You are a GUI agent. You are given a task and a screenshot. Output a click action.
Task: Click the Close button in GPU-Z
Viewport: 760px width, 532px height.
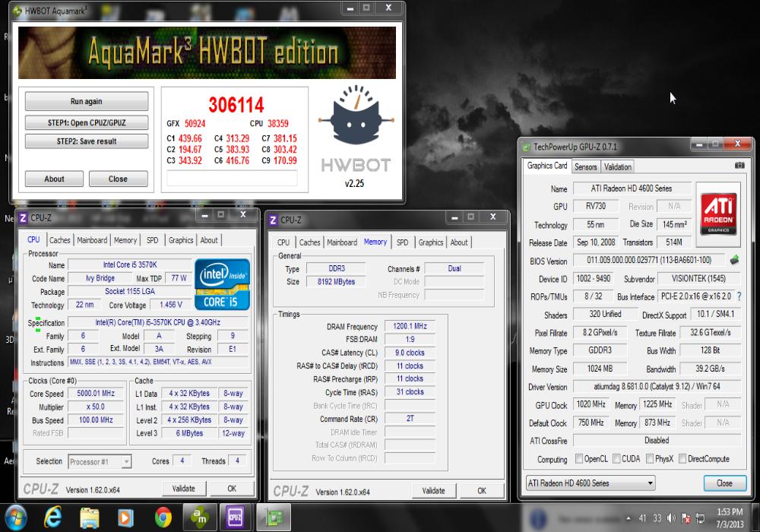coord(724,483)
